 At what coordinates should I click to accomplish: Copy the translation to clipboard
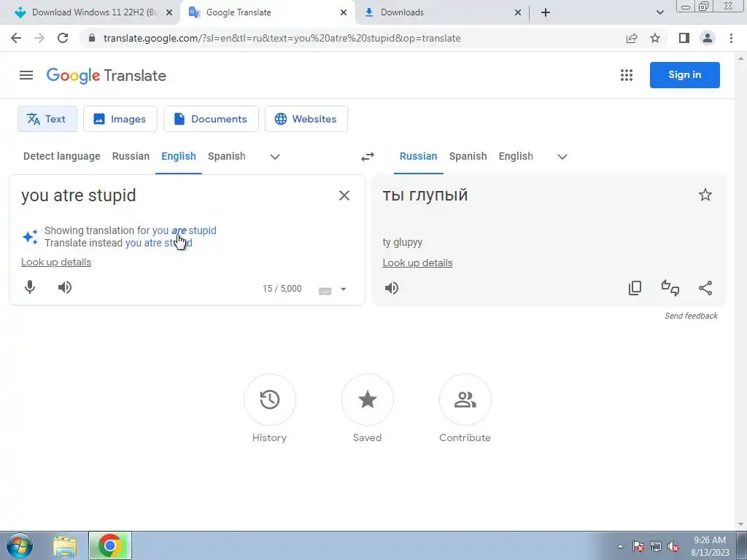tap(635, 287)
